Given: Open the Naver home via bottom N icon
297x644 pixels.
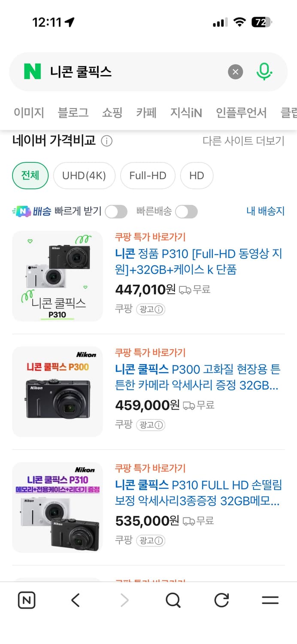Looking at the screenshot, I should pyautogui.click(x=27, y=600).
